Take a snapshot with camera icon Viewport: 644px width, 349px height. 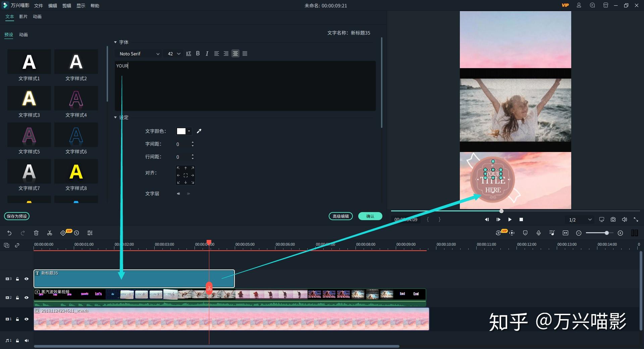tap(613, 219)
